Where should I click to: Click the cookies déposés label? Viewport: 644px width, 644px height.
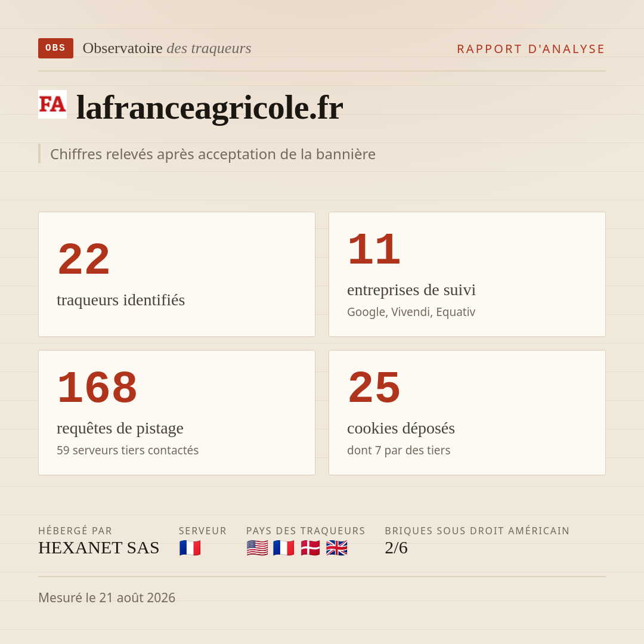click(401, 428)
